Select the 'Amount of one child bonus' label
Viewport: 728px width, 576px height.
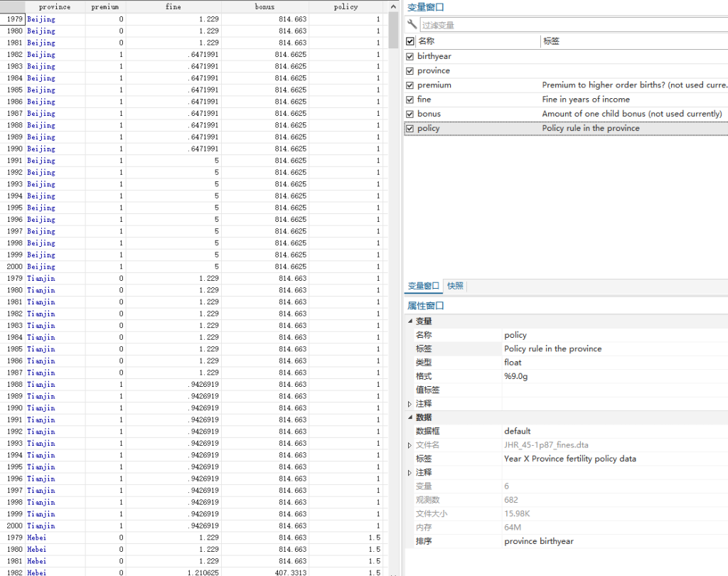pyautogui.click(x=632, y=114)
